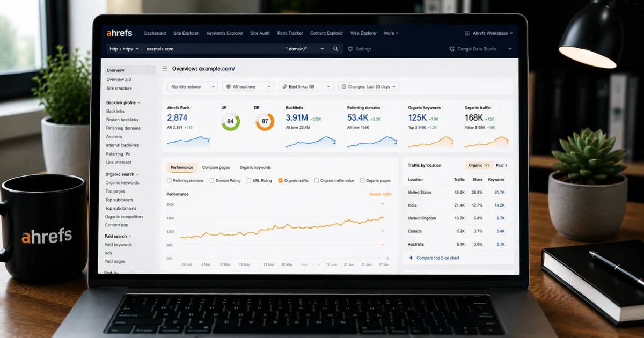Open Rank Tracker in the top navigation
Image resolution: width=644 pixels, height=338 pixels.
pyautogui.click(x=290, y=33)
